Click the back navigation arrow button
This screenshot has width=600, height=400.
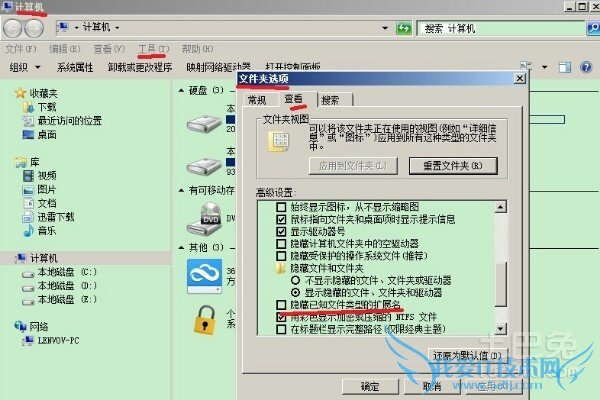pos(12,28)
